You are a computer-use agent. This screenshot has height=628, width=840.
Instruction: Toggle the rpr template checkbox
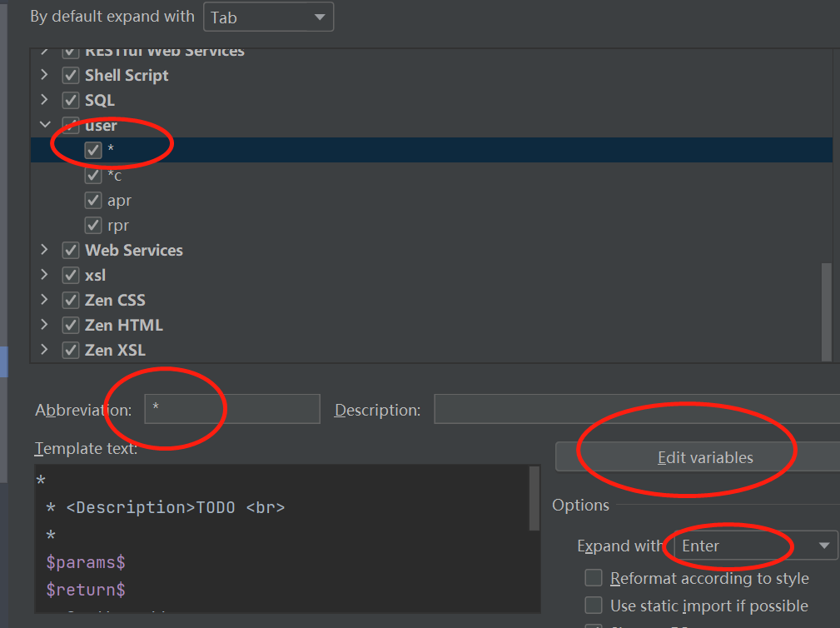click(93, 225)
